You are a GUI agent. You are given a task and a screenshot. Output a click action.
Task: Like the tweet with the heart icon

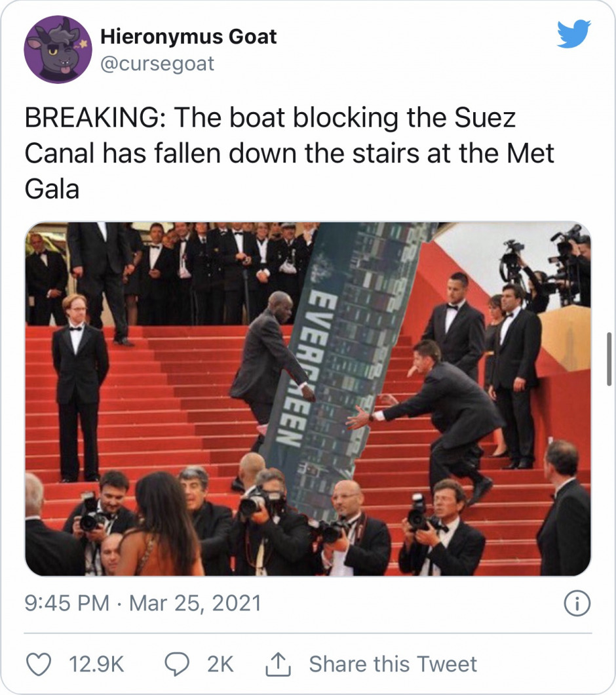[38, 664]
